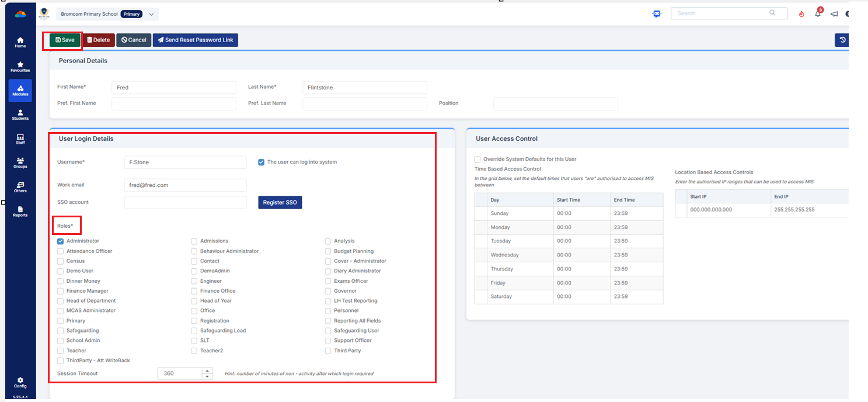This screenshot has width=868, height=402.
Task: Increase Session Timeout with up arrow
Action: (x=207, y=370)
